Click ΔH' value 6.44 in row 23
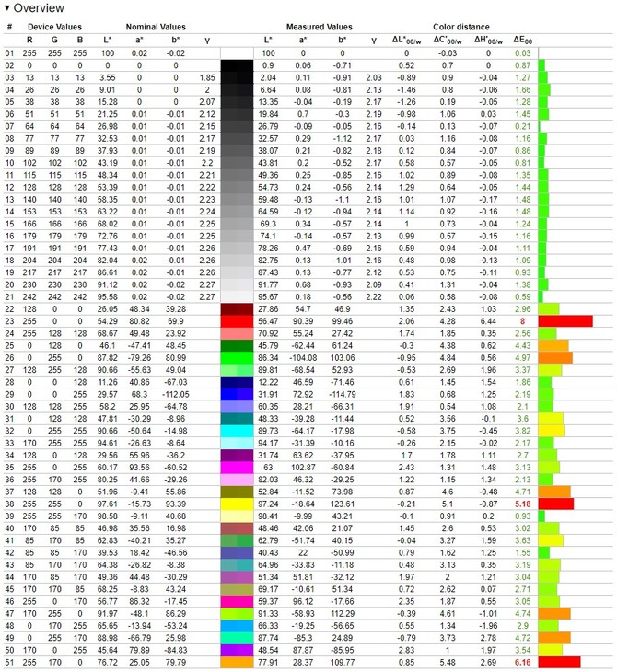 [x=488, y=321]
